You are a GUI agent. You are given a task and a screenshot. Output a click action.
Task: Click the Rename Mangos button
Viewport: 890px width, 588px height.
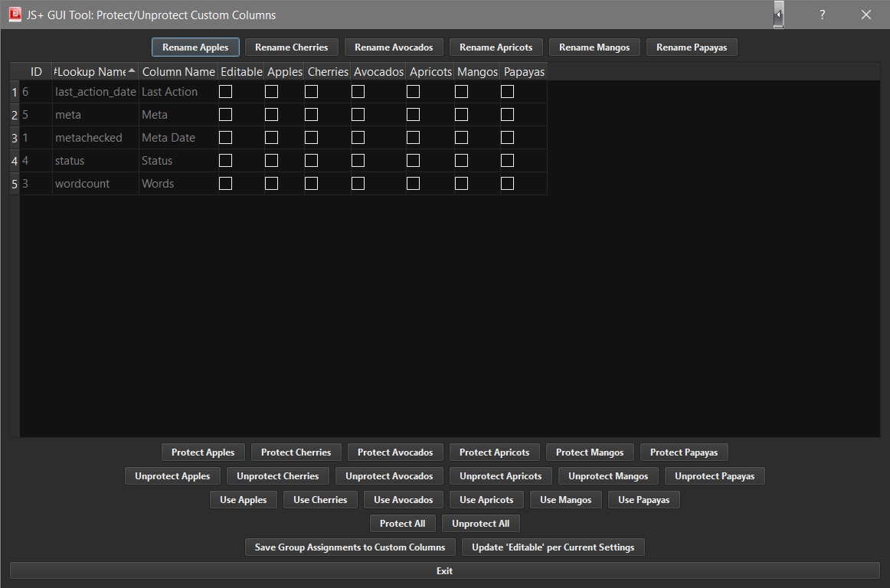tap(594, 47)
